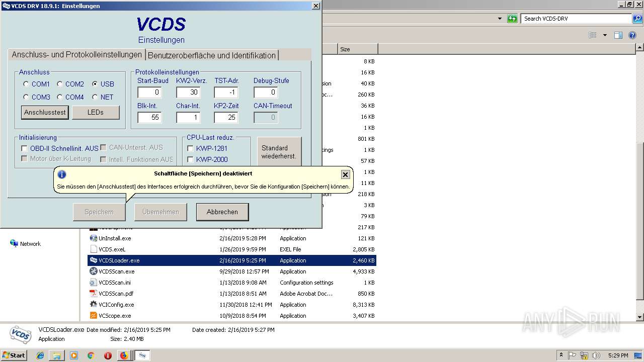Click the Size column header
The image size is (644, 362).
(x=357, y=49)
